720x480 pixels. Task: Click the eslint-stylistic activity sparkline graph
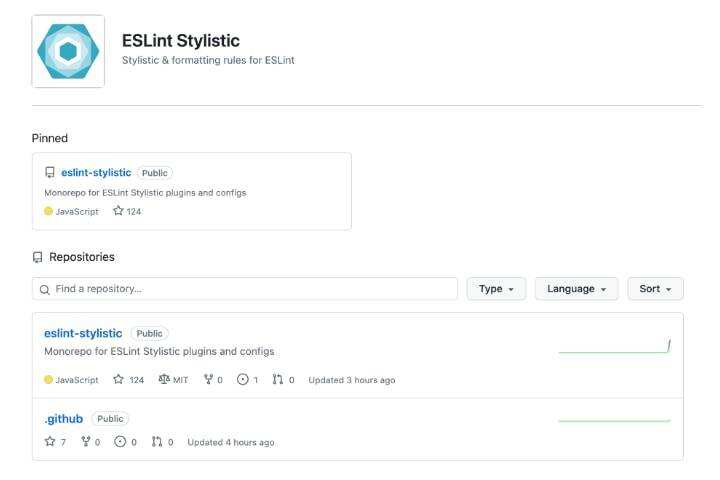click(614, 347)
